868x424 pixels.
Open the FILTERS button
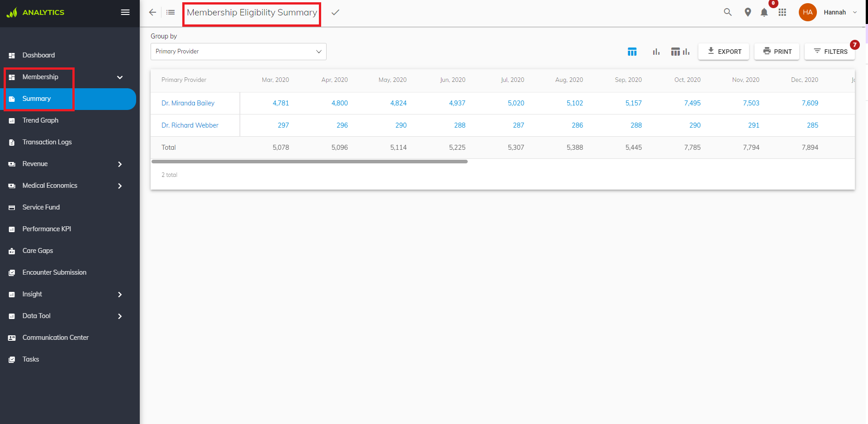click(x=830, y=52)
